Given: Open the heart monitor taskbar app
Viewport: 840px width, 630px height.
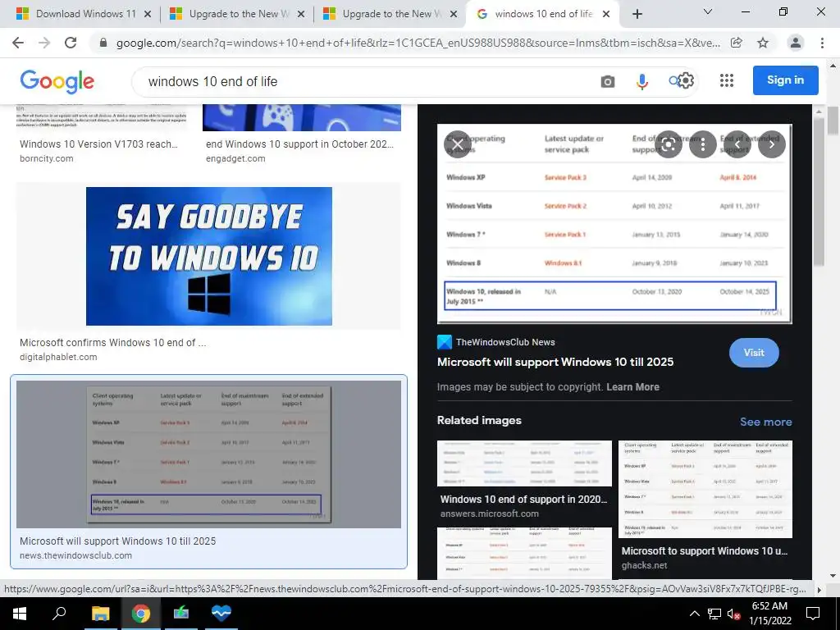Looking at the screenshot, I should click(x=221, y=614).
